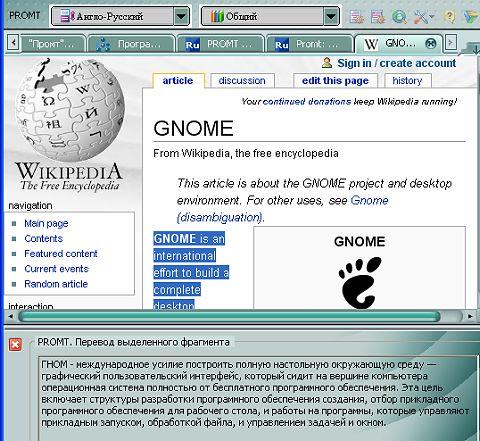Click the books icon beside Общий
The height and width of the screenshot is (441, 480).
point(217,16)
